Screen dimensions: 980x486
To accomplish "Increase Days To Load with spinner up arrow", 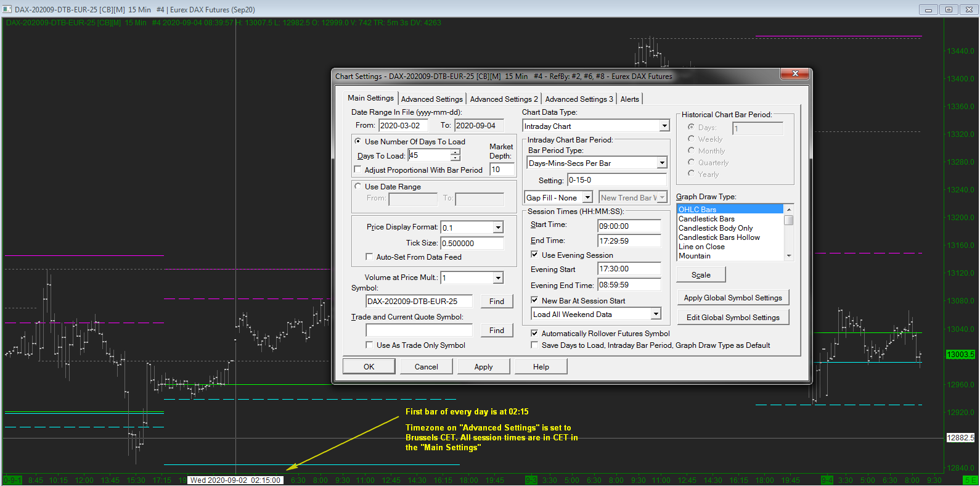I will pyautogui.click(x=455, y=152).
